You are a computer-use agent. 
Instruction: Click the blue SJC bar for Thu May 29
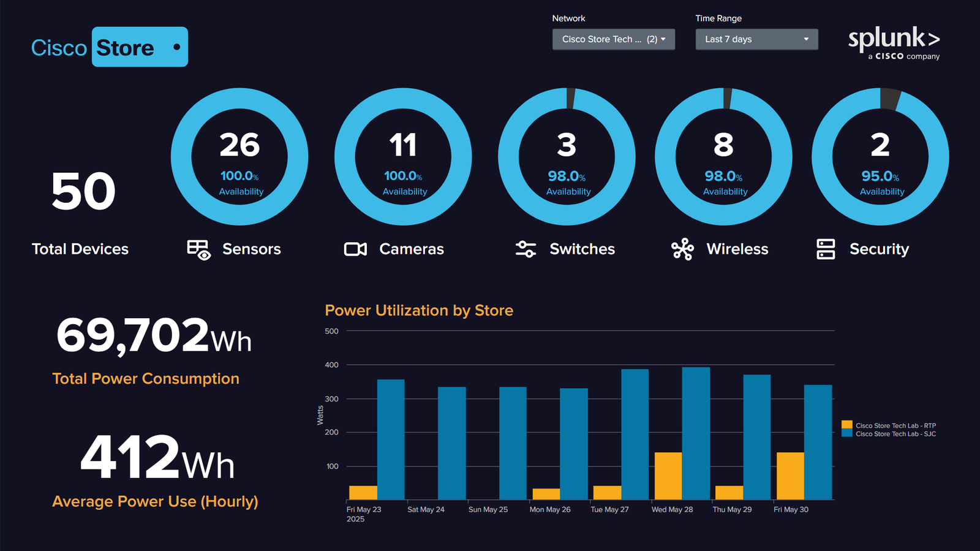click(757, 437)
